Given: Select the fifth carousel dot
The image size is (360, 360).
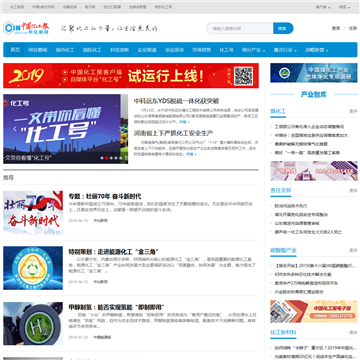Looking at the screenshot, I should [120, 158].
